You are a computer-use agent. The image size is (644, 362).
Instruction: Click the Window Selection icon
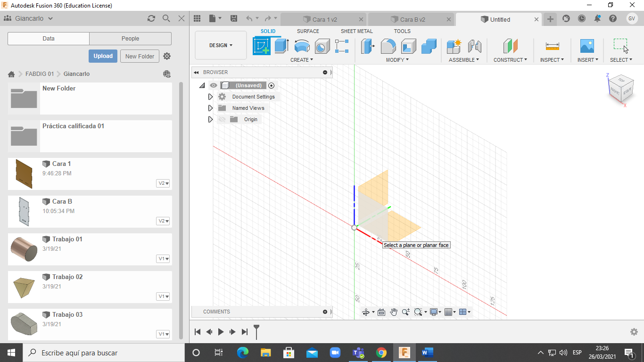click(x=621, y=46)
